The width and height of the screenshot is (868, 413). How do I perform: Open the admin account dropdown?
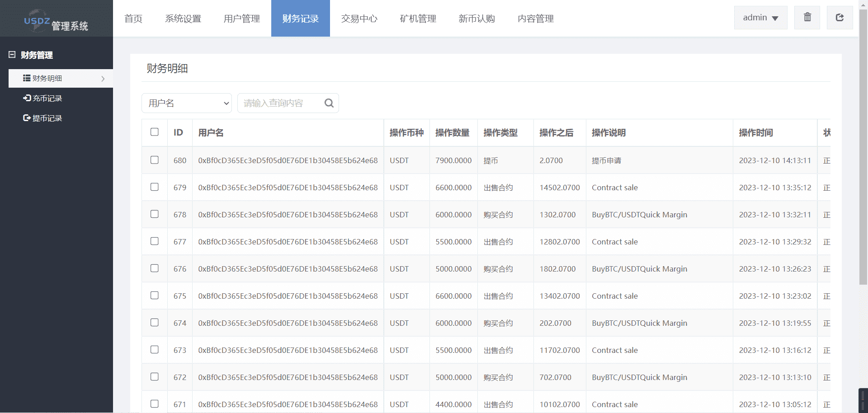[x=760, y=18]
